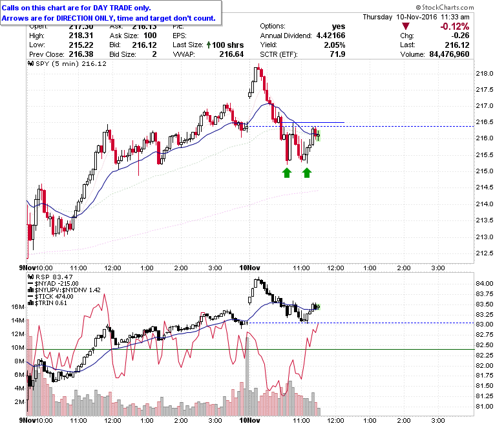This screenshot has width=504, height=426.
Task: Click the 84.00 RSP price axis label
Action: coord(485,283)
